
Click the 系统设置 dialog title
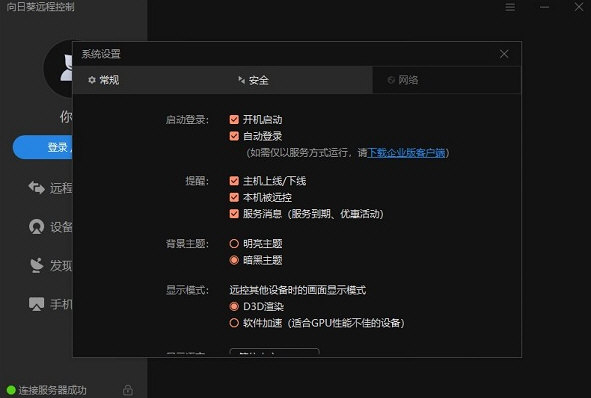pos(101,54)
